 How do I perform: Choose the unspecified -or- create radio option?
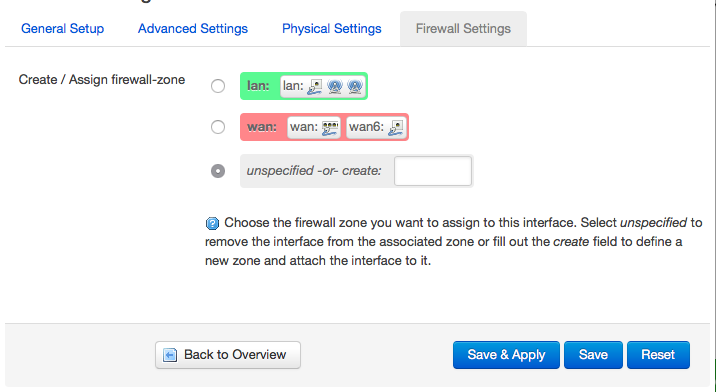(218, 171)
